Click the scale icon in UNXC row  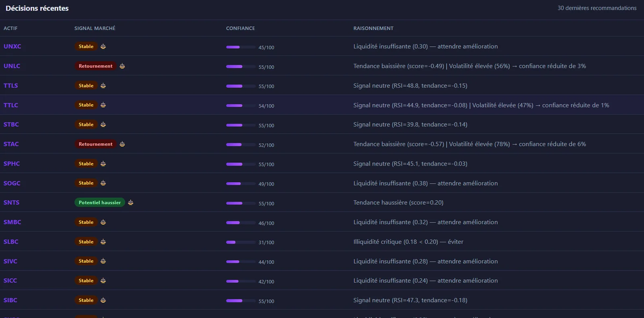103,46
